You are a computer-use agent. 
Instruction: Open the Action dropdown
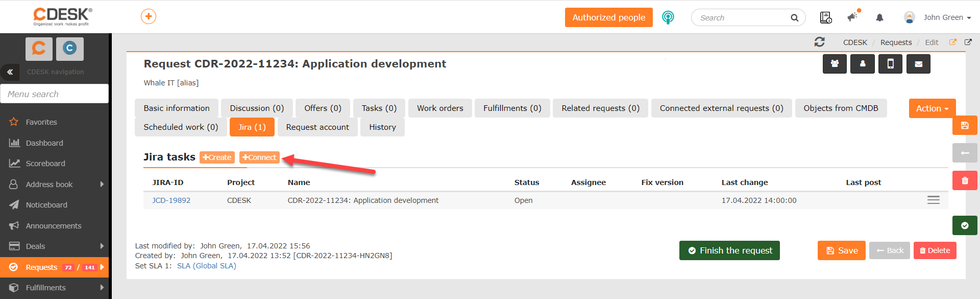click(932, 108)
